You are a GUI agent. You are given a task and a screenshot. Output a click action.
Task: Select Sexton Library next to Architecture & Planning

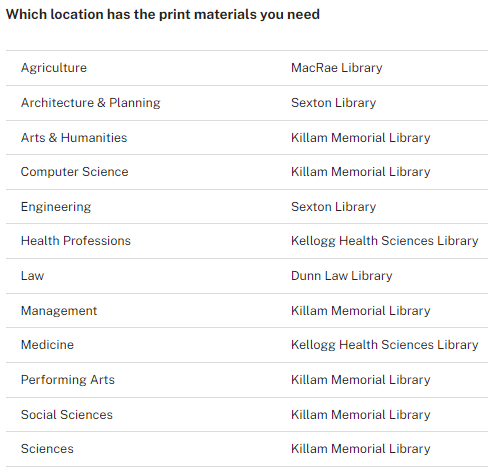[333, 103]
